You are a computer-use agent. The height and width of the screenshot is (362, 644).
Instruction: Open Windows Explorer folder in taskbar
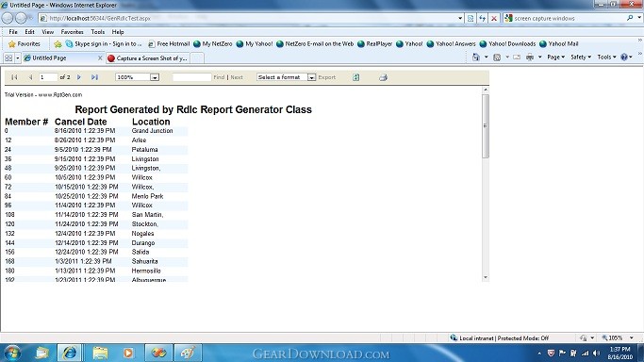coord(100,353)
